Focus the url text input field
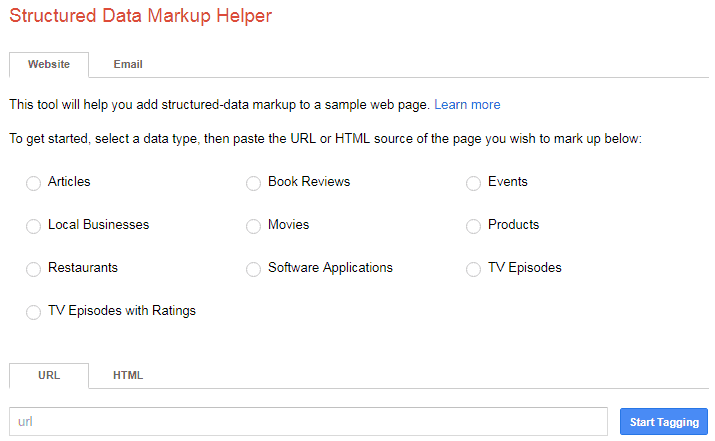 (x=308, y=421)
